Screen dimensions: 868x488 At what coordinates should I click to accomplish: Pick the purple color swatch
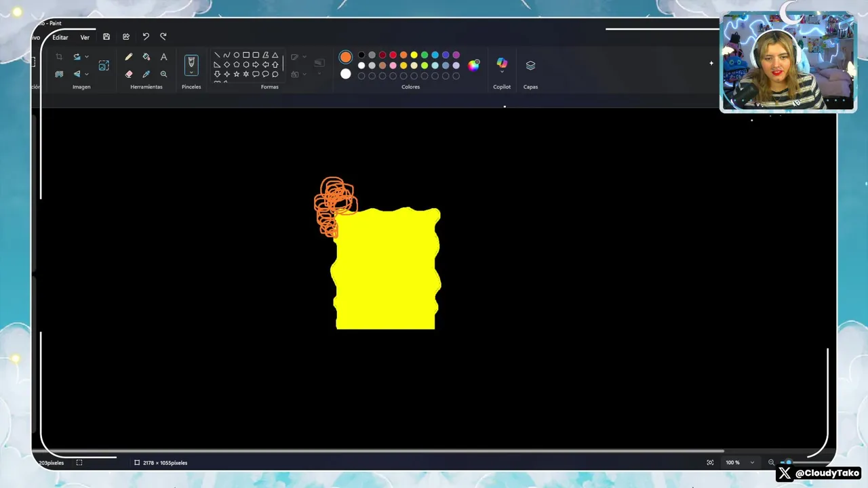pos(456,55)
